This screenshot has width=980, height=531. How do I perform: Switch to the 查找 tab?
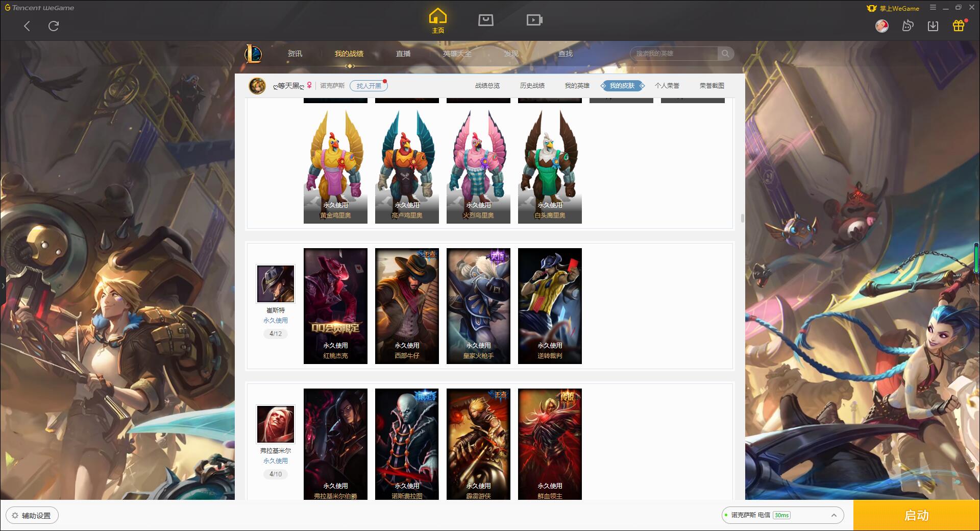[566, 54]
